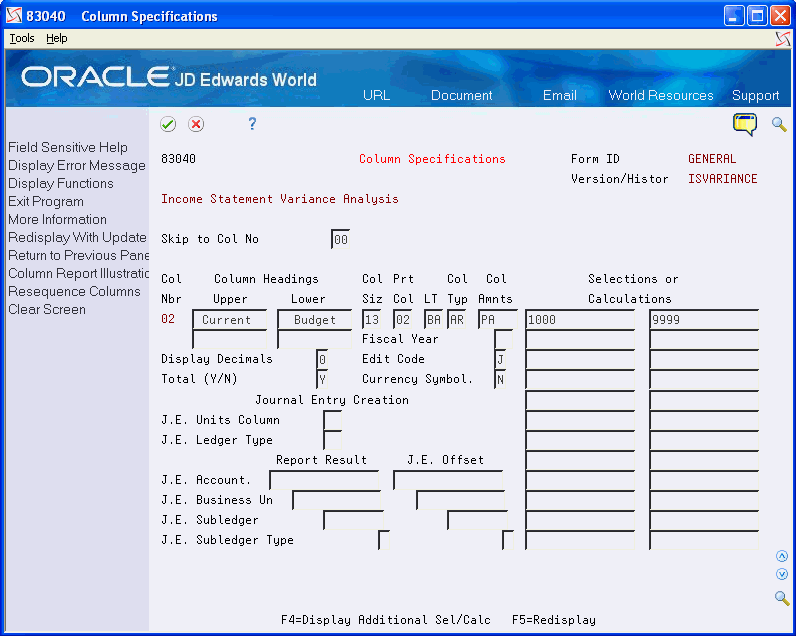This screenshot has height=636, width=796.
Task: Choose Return to Previous Panel
Action: click(x=78, y=255)
